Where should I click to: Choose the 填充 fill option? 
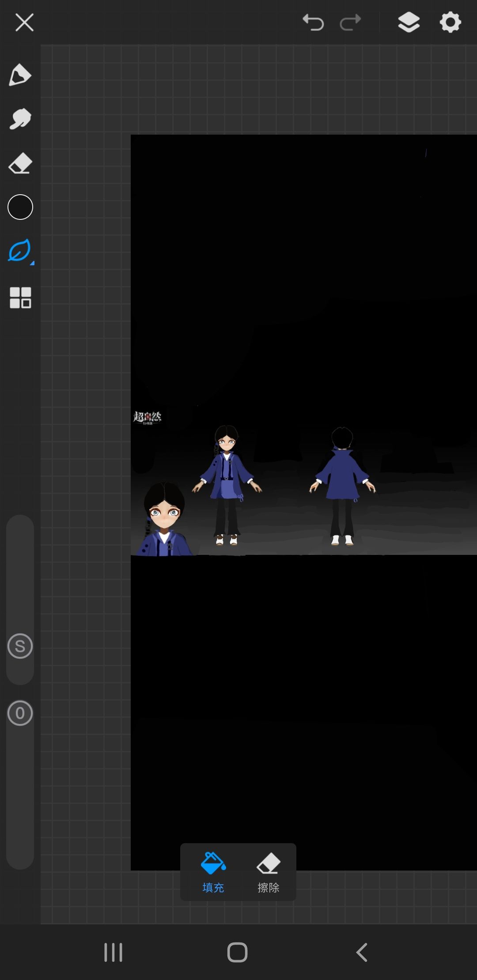pos(213,872)
